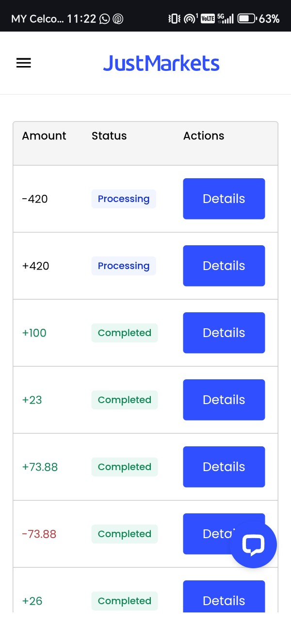Image resolution: width=291 pixels, height=644 pixels.
Task: Tap the VoLTE indicator icon
Action: 208,19
